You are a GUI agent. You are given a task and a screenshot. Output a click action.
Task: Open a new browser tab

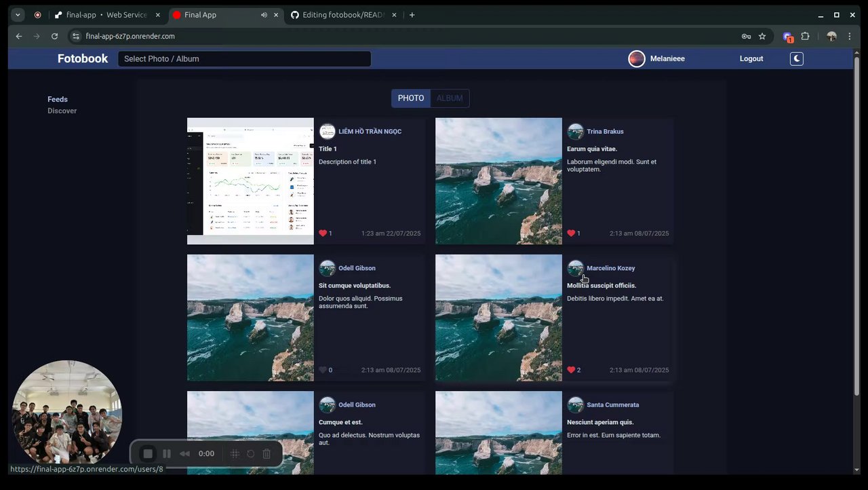(412, 15)
